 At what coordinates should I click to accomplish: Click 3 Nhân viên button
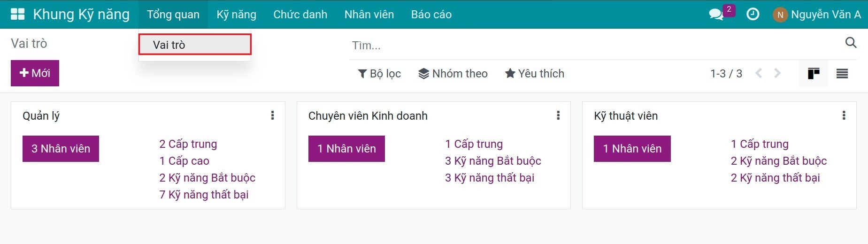click(x=61, y=149)
